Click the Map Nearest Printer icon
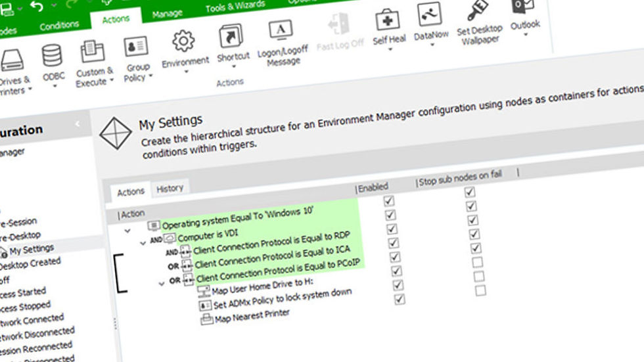 tap(206, 319)
